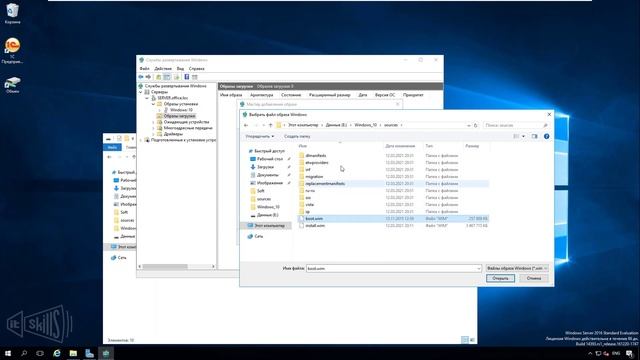Click the Имя файла input field

[x=394, y=269]
